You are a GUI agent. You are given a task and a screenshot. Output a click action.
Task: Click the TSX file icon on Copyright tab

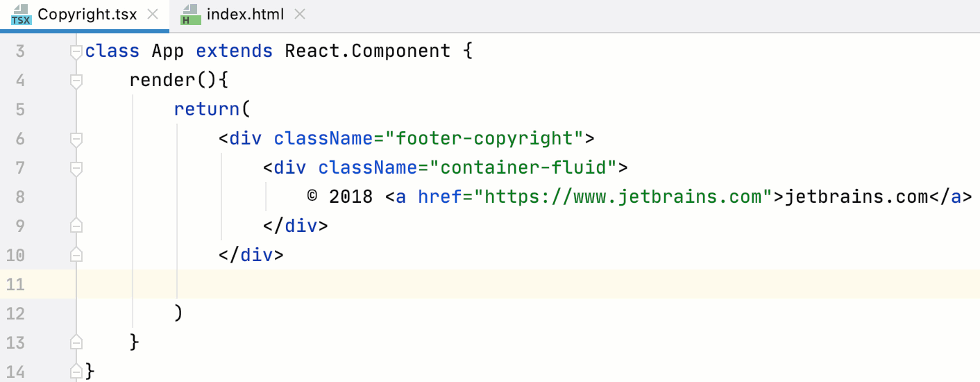(22, 15)
